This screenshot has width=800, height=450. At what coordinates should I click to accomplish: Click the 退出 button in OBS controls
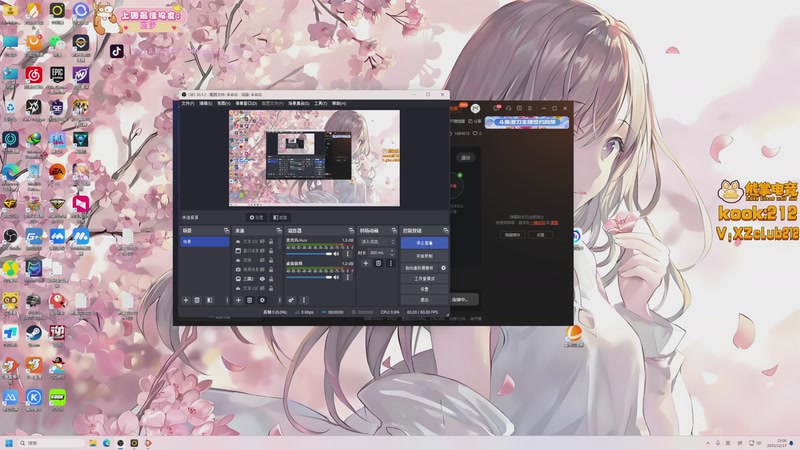pos(424,299)
